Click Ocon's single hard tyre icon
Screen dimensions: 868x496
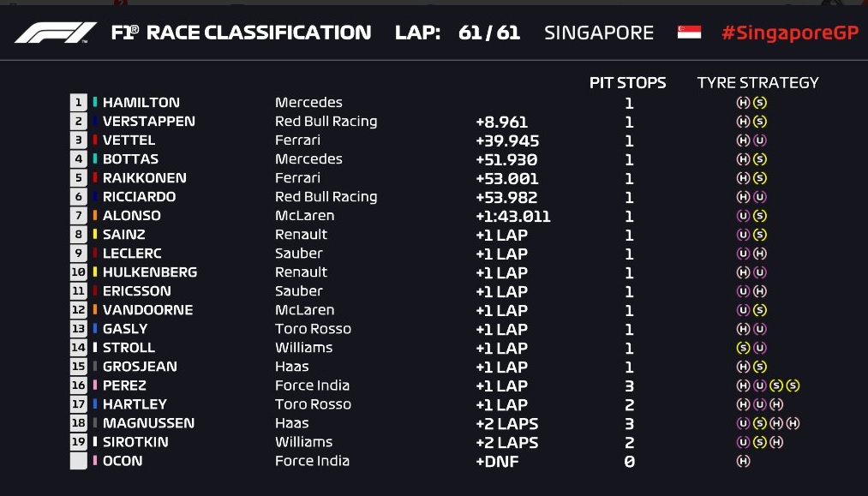pyautogui.click(x=743, y=461)
